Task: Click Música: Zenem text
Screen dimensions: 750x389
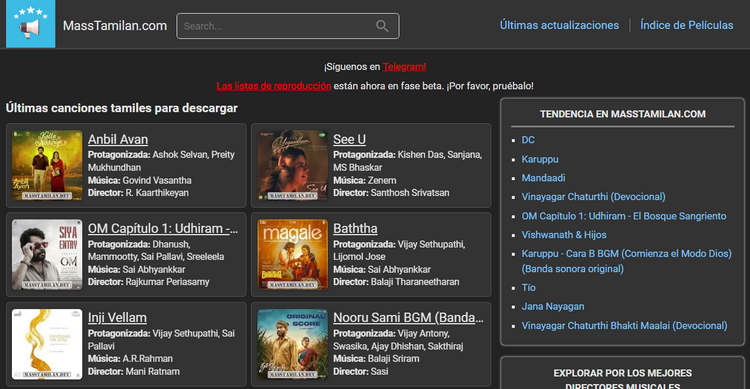Action: [364, 180]
